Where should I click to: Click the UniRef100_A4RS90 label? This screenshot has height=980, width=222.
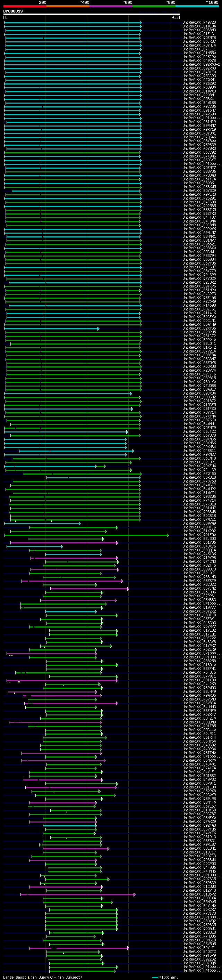199,114
